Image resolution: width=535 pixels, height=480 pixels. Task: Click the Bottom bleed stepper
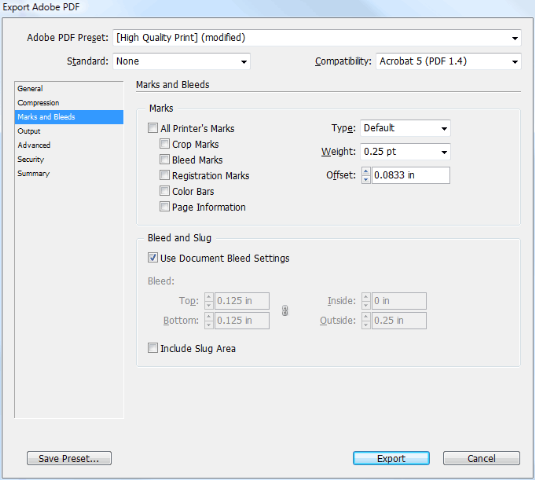click(209, 321)
